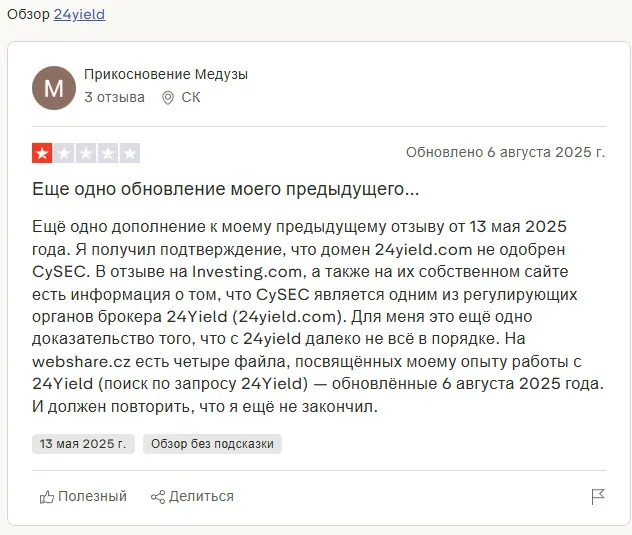Click the fourth gray rating star
This screenshot has width=632, height=535.
(108, 153)
